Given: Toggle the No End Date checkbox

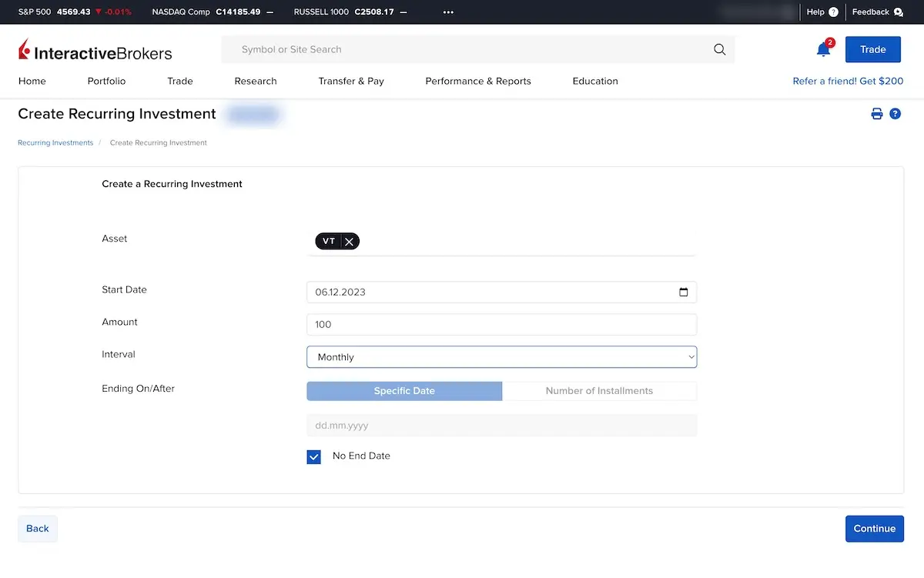Looking at the screenshot, I should (x=314, y=456).
